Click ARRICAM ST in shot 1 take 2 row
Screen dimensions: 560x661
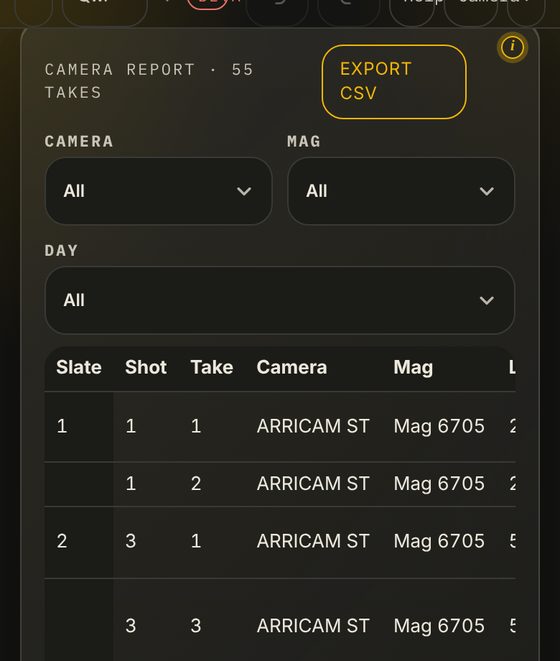(x=313, y=484)
